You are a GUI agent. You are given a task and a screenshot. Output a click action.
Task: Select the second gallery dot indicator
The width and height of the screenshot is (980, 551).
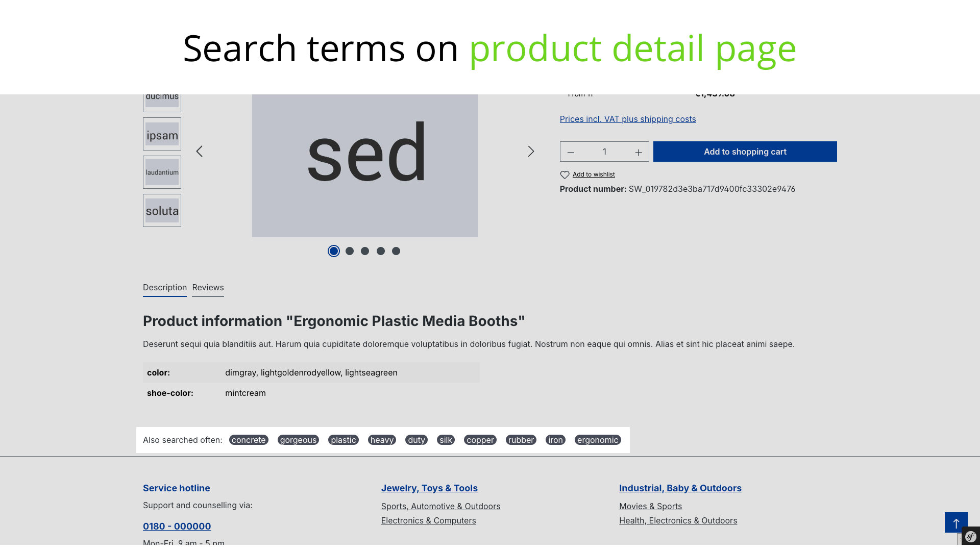(x=350, y=251)
